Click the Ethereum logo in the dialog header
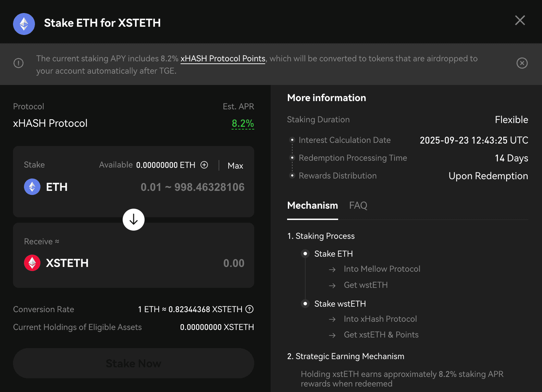The height and width of the screenshot is (392, 542). [x=24, y=24]
